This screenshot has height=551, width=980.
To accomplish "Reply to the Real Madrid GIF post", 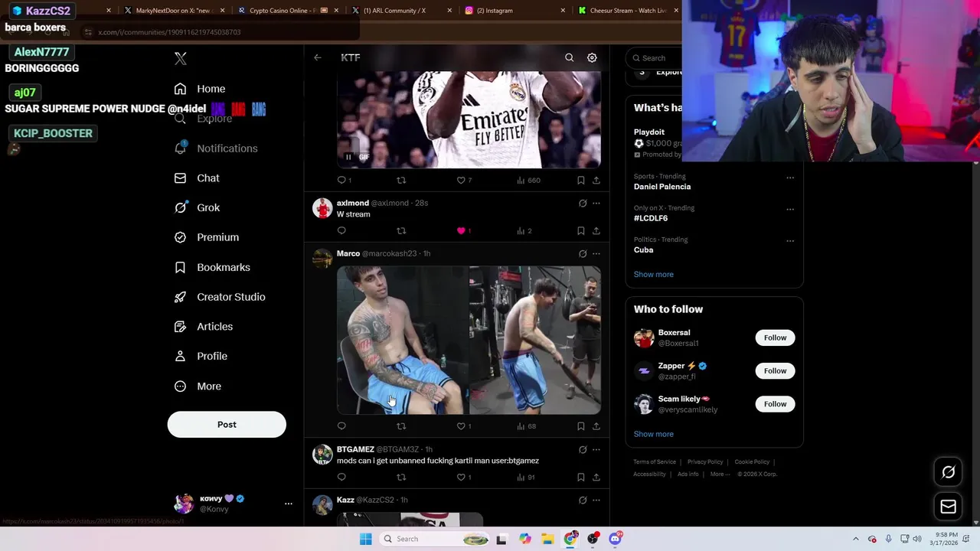I will click(x=341, y=181).
